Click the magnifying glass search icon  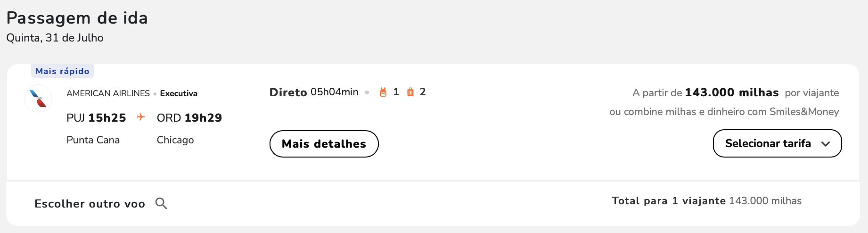point(161,203)
